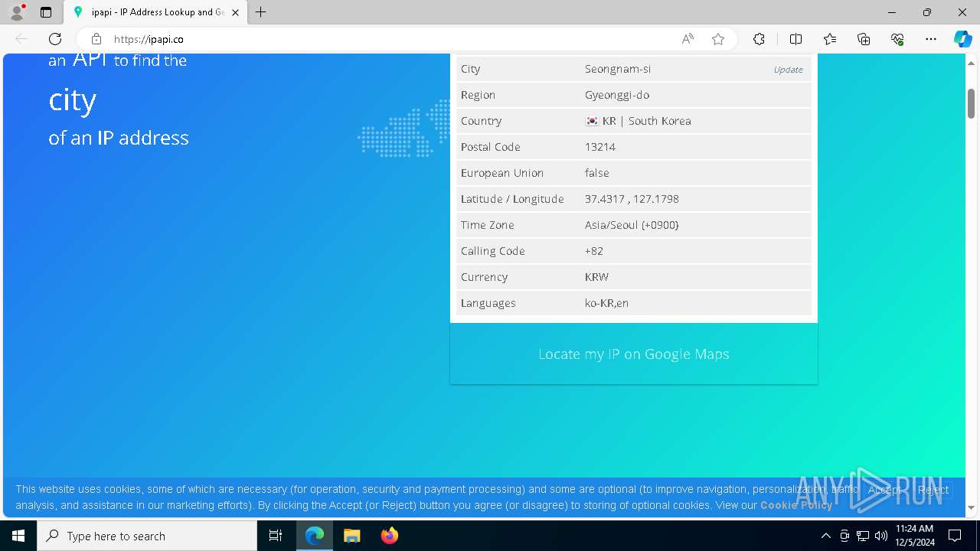The image size is (980, 551).
Task: Open the taskbar clock and calendar
Action: click(914, 536)
